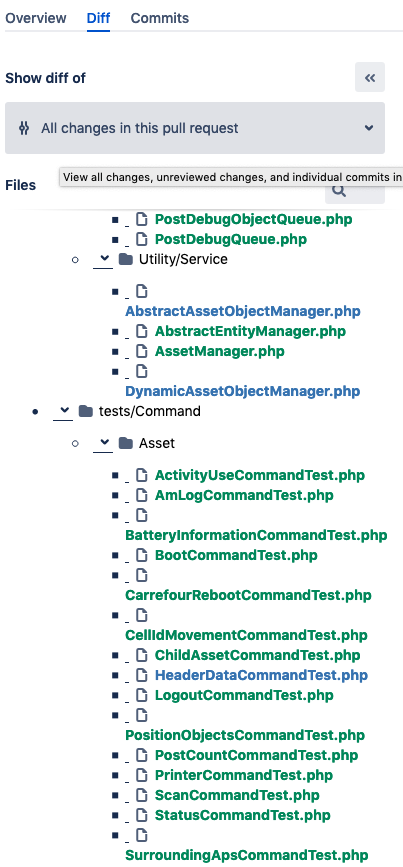The width and height of the screenshot is (403, 867).
Task: Click file icon beside AssetManager.php
Action: click(x=142, y=351)
